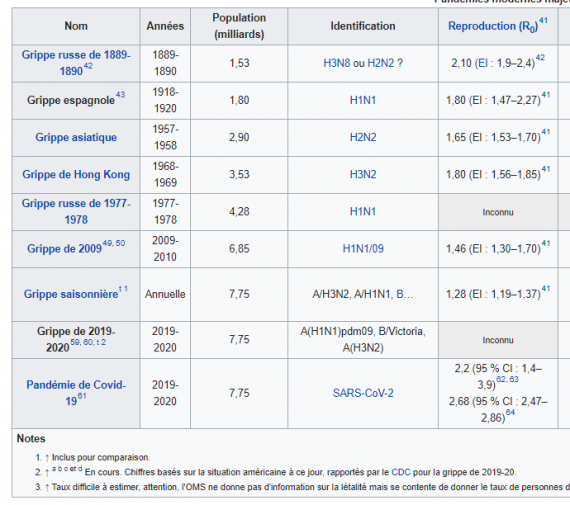Viewport: 570px width, 505px height.
Task: Follow the SARS-CoV-2 link
Action: 363,393
